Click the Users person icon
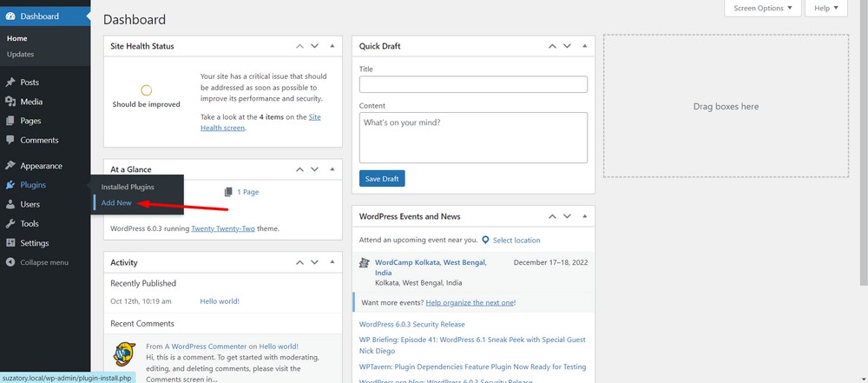Viewport: 868px width, 383px height. pyautogui.click(x=10, y=204)
